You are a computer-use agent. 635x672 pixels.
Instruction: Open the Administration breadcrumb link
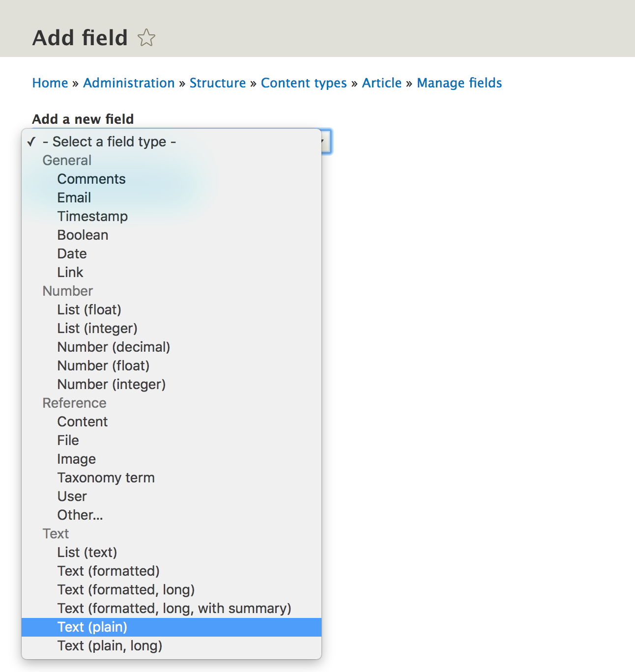point(129,83)
